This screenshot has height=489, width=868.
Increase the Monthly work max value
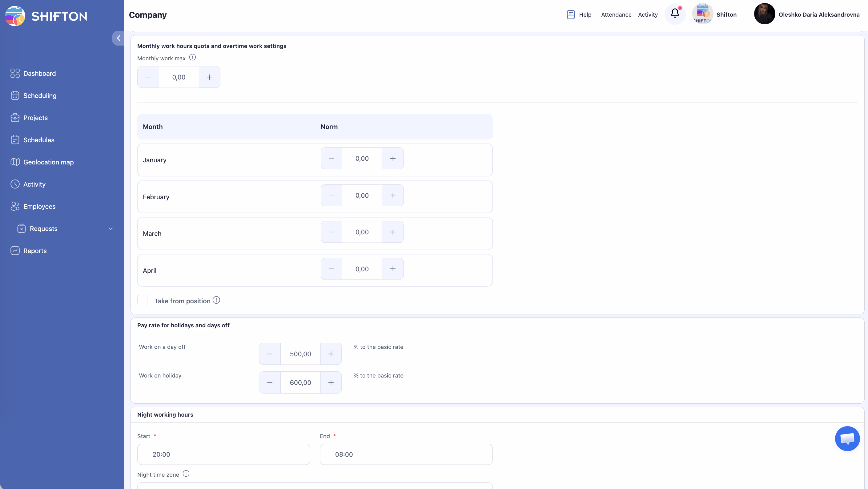pos(209,77)
